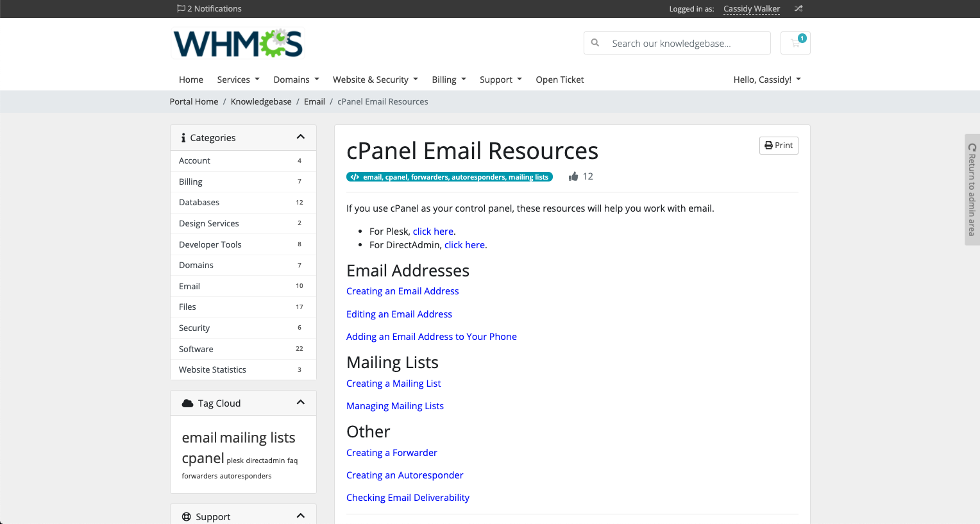Select the Billing category in sidebar
Screen dimensions: 980x524
pos(243,182)
